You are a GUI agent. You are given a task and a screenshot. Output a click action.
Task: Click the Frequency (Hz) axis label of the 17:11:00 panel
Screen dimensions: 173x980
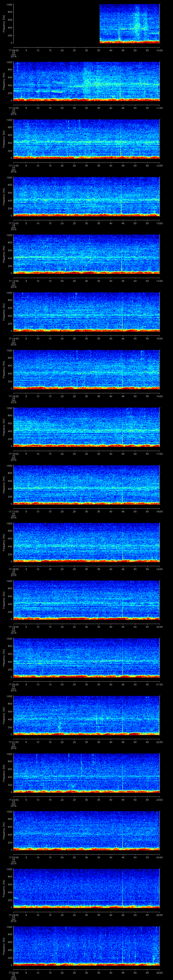point(4,139)
